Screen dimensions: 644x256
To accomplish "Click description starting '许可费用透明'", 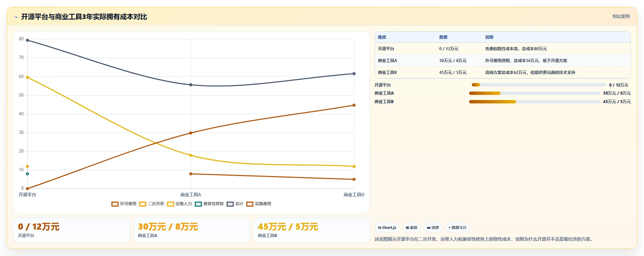I will (x=526, y=61).
